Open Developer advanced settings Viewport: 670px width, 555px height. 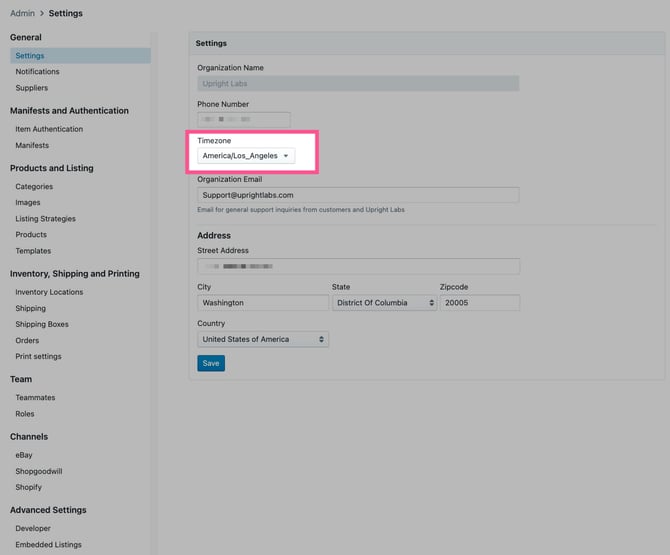pos(33,528)
